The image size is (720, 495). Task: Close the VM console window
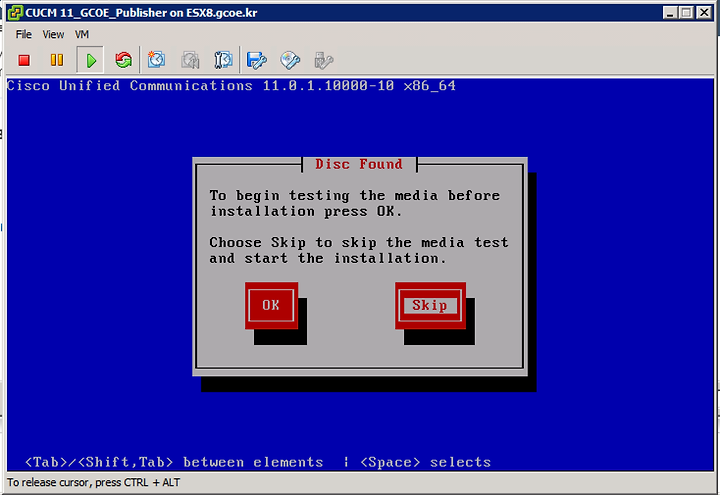[704, 12]
